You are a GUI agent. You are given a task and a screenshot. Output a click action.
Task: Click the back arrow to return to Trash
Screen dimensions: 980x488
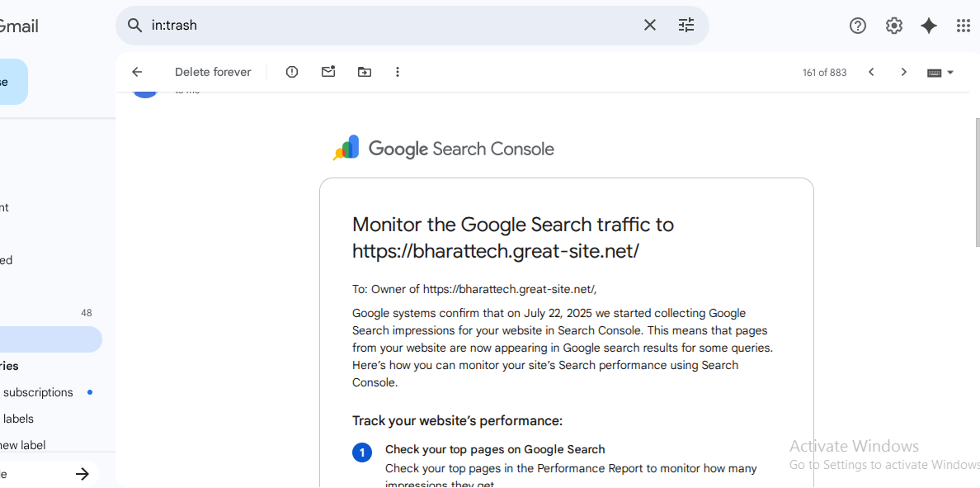point(137,72)
